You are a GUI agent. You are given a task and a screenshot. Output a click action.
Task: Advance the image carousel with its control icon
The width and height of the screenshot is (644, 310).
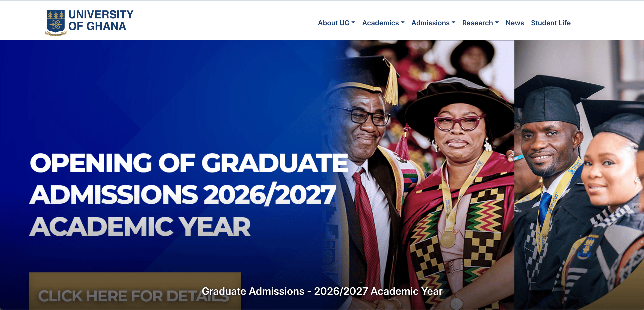tap(637, 207)
